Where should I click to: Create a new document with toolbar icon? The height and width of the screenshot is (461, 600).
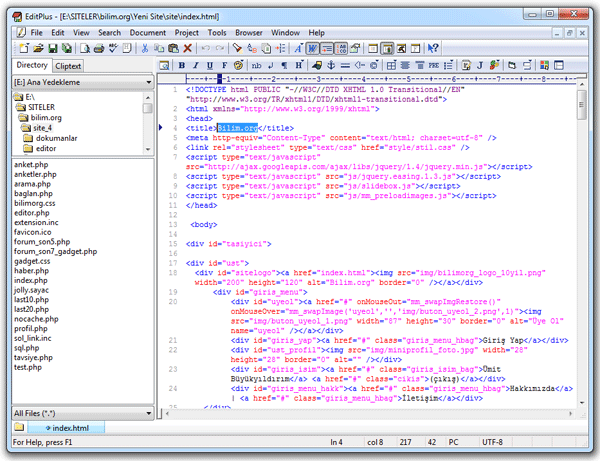(x=24, y=48)
